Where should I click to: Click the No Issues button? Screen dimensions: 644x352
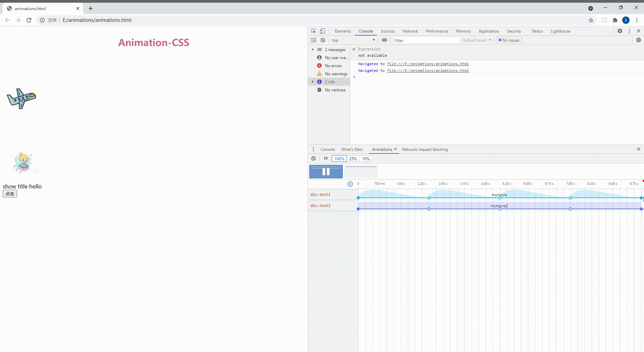point(509,40)
